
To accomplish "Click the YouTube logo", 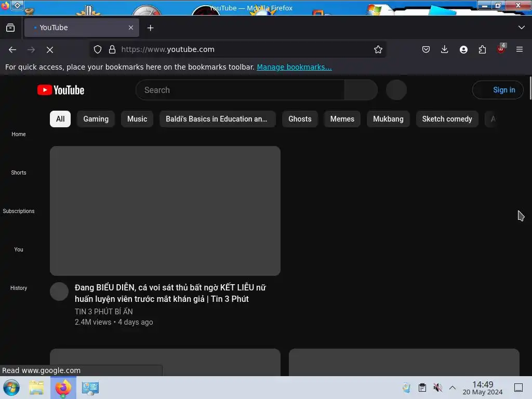I will coord(61,90).
